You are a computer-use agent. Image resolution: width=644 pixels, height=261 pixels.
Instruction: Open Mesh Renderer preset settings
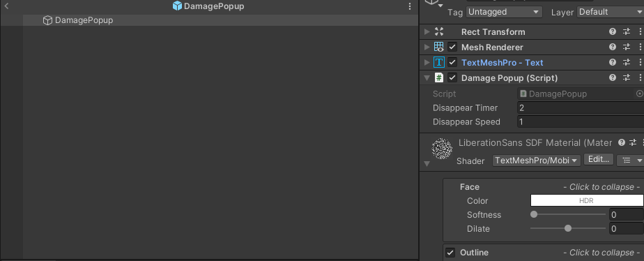tap(627, 47)
